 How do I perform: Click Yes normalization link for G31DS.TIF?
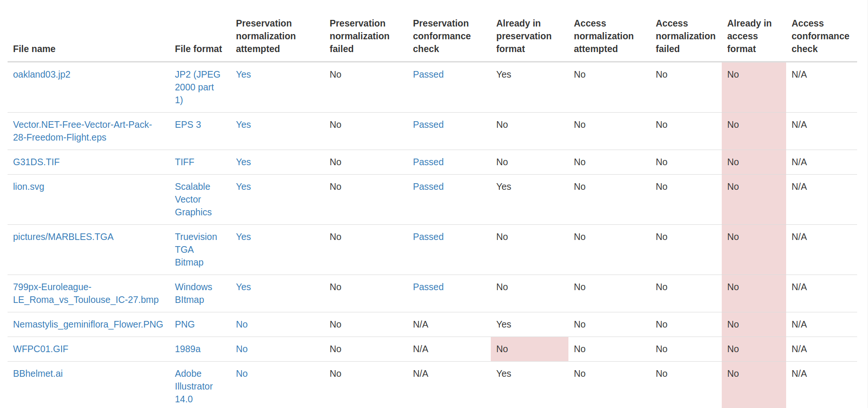pyautogui.click(x=243, y=162)
